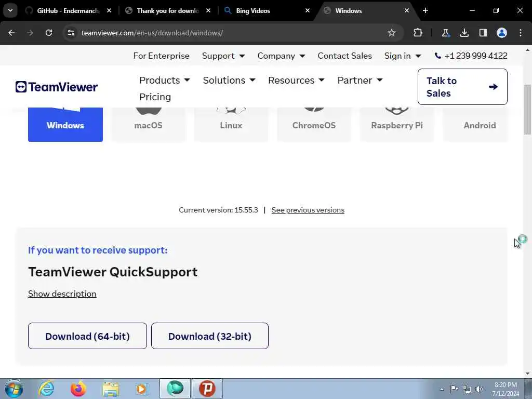
Task: Open See previous versions link
Action: pos(308,210)
